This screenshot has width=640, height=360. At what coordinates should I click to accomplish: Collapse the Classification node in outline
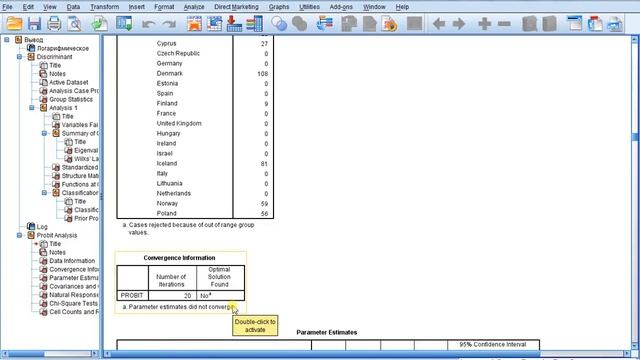coord(44,193)
